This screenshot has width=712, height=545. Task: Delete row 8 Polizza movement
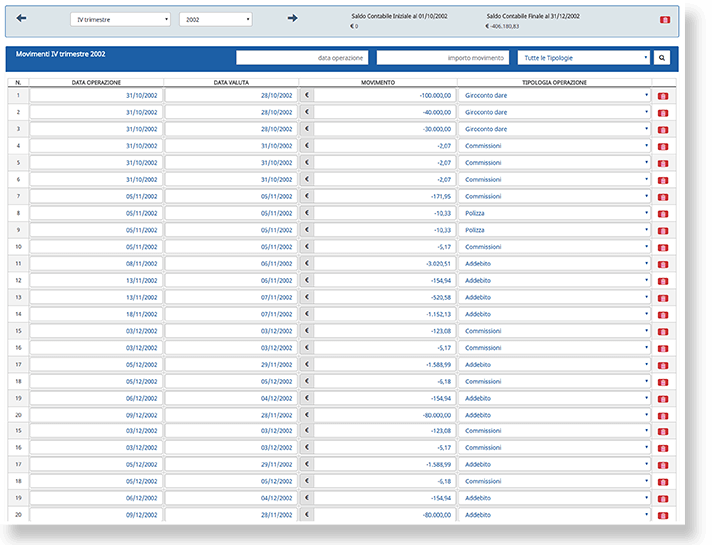point(663,213)
